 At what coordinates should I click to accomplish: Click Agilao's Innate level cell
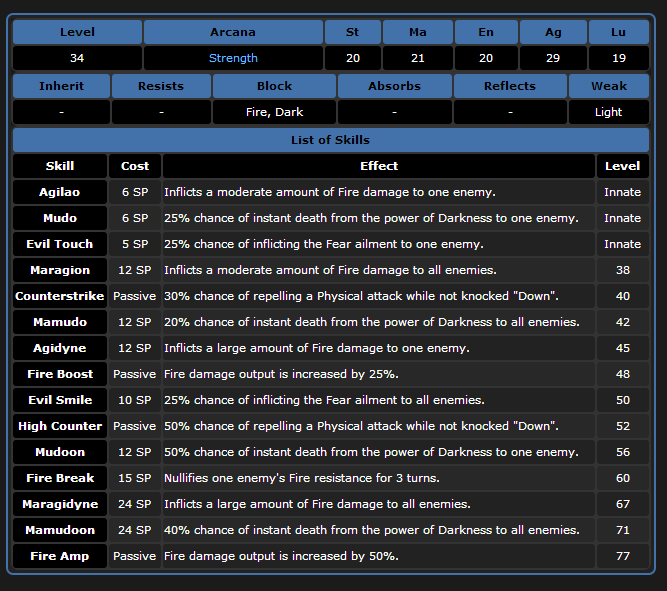point(623,192)
